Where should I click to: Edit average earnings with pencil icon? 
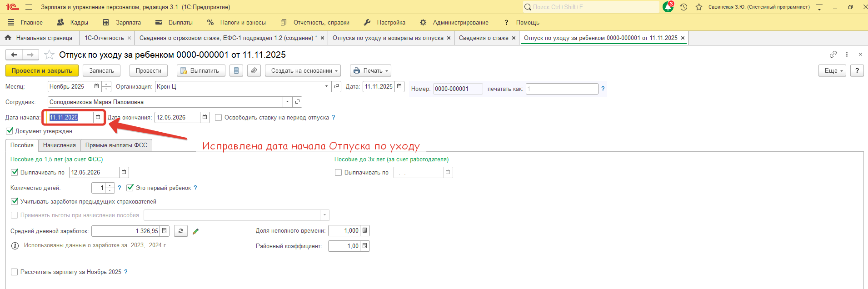tap(196, 231)
